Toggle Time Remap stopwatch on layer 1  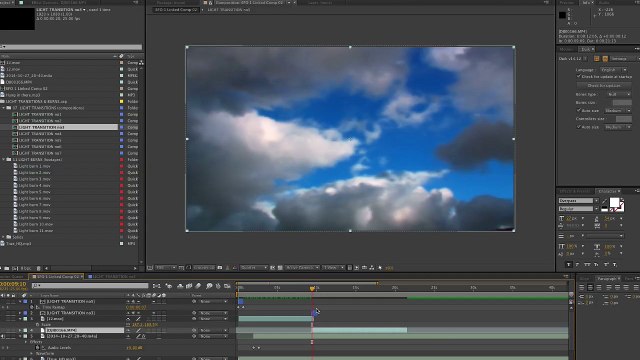pyautogui.click(x=32, y=307)
